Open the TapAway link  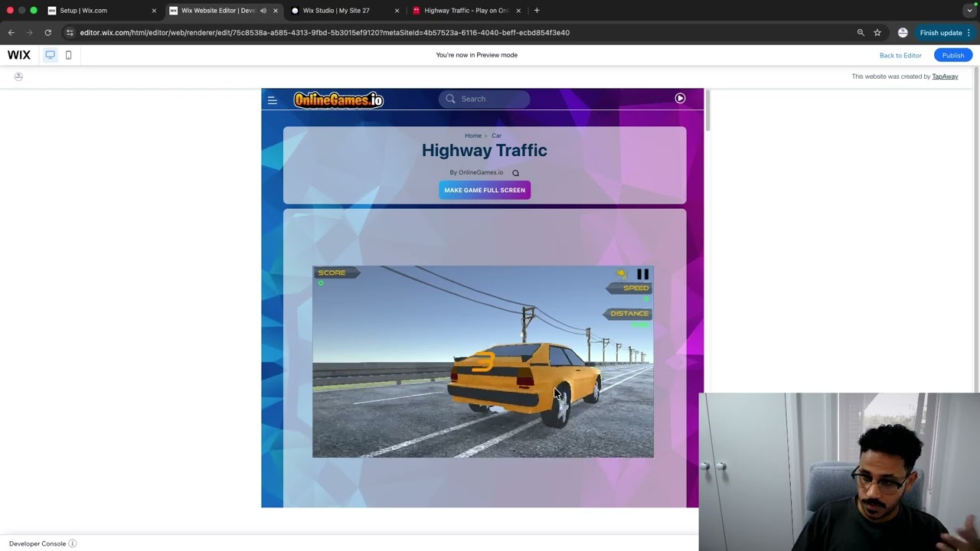pos(945,77)
